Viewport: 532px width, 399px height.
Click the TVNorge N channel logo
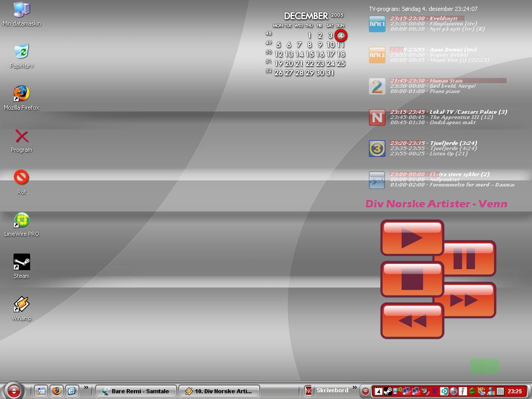pos(377,117)
